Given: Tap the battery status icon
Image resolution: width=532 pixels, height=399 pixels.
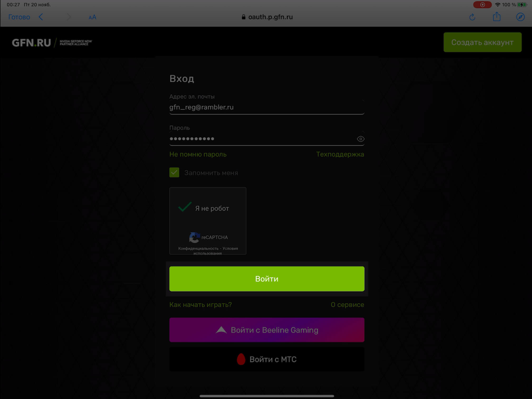Looking at the screenshot, I should tap(522, 4).
